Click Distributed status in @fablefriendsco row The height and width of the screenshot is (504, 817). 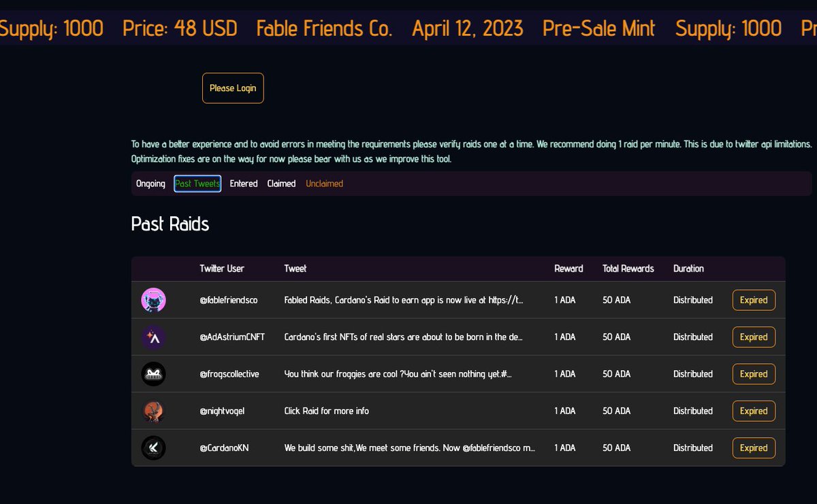pos(693,300)
